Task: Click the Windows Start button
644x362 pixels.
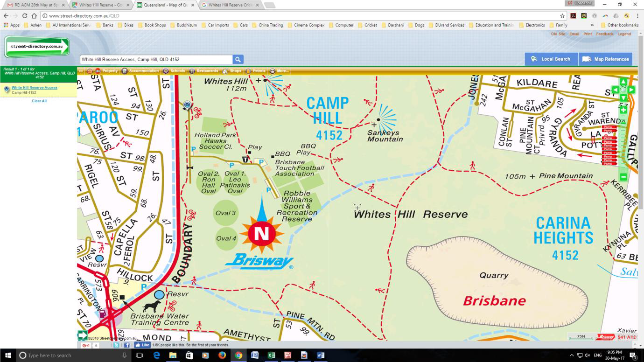Action: [x=7, y=355]
